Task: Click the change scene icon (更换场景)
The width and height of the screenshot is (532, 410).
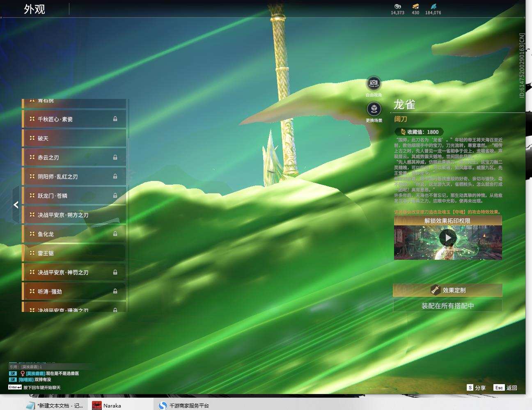Action: 374,109
